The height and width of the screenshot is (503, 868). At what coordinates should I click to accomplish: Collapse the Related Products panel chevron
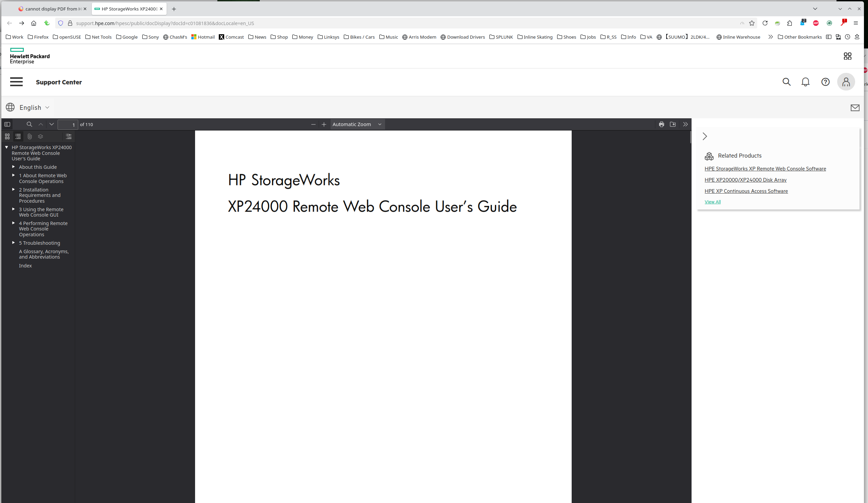click(x=705, y=137)
